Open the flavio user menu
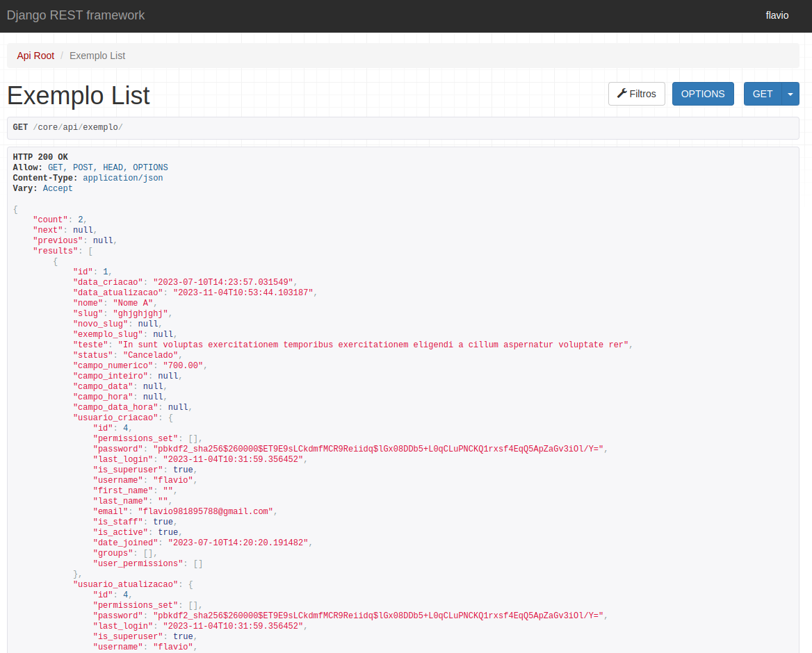812x653 pixels. coord(777,15)
